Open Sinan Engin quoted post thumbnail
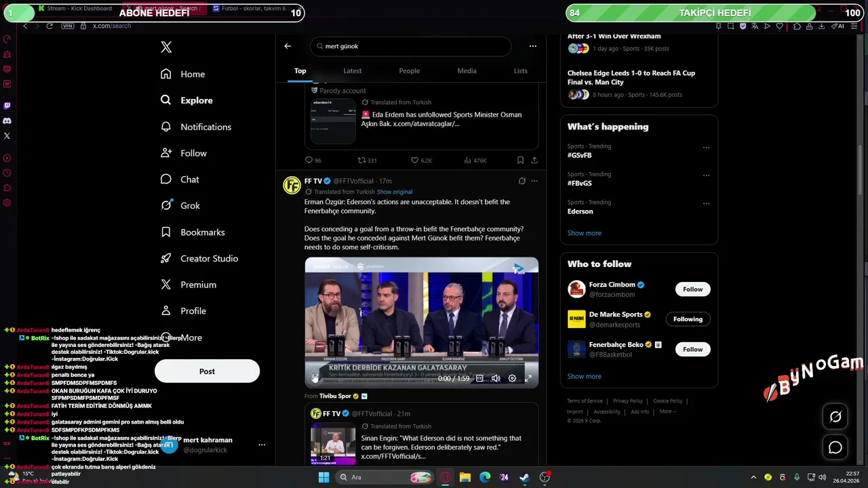The width and height of the screenshot is (868, 488). click(x=333, y=445)
